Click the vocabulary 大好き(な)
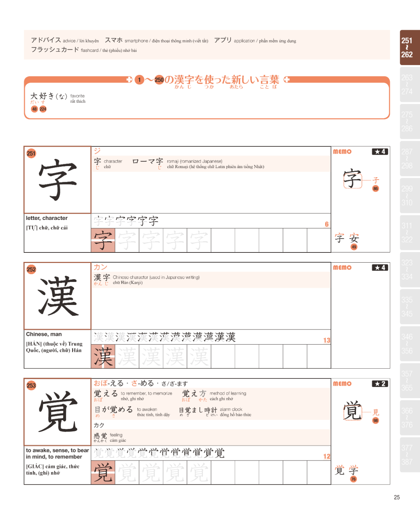 coord(49,96)
